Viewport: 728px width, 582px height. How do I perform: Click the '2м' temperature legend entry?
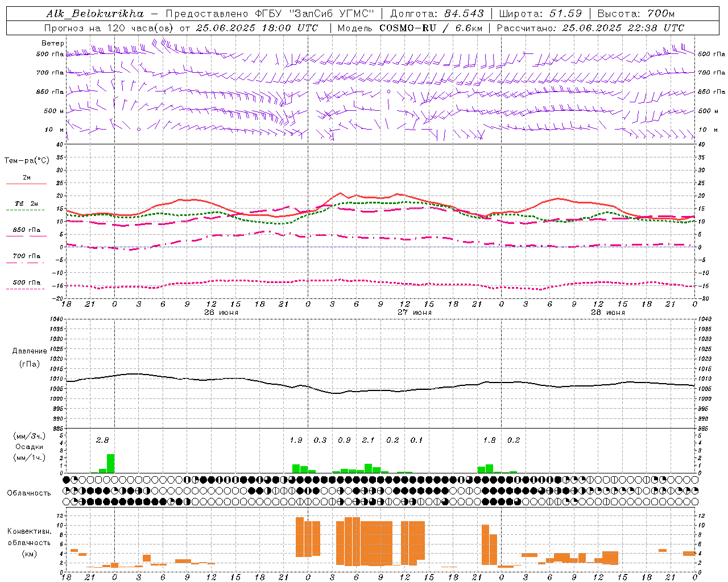pyautogui.click(x=27, y=178)
